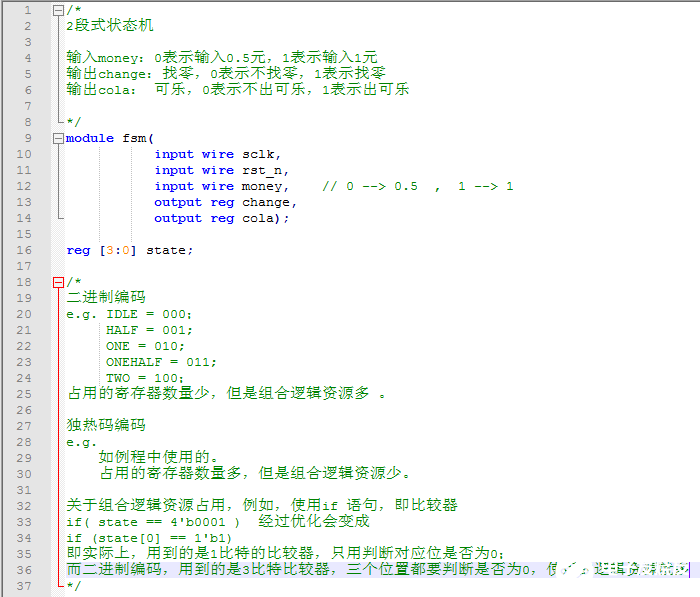Collapse the comment fold at line 1

tap(58, 10)
